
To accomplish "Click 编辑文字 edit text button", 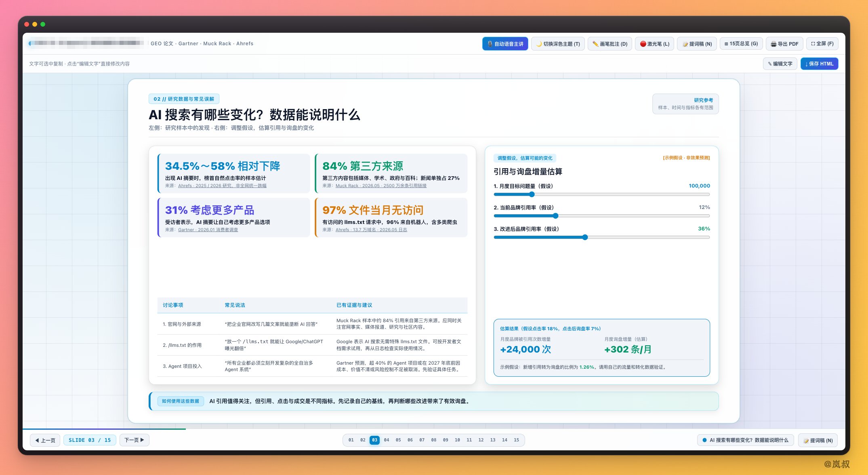I will [780, 63].
